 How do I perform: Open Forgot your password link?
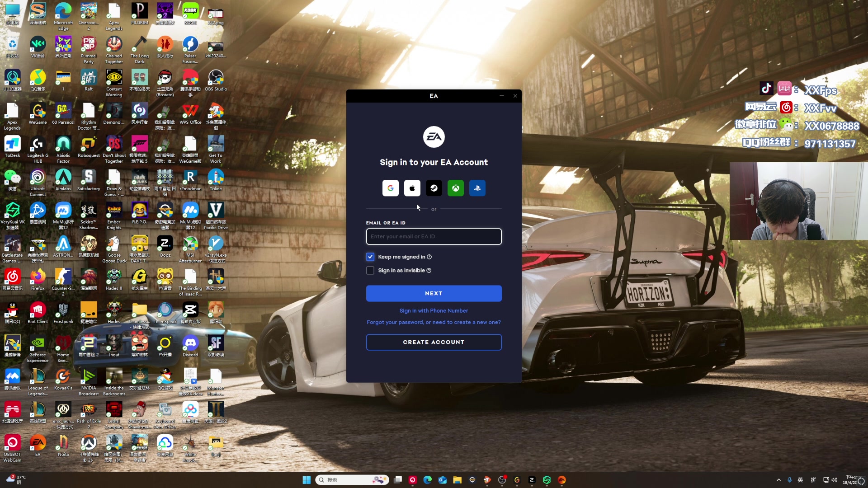[434, 322]
